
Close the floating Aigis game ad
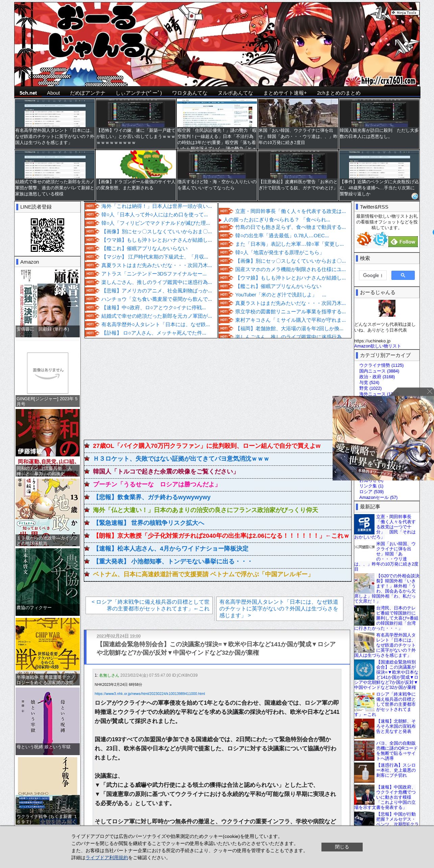click(430, 391)
